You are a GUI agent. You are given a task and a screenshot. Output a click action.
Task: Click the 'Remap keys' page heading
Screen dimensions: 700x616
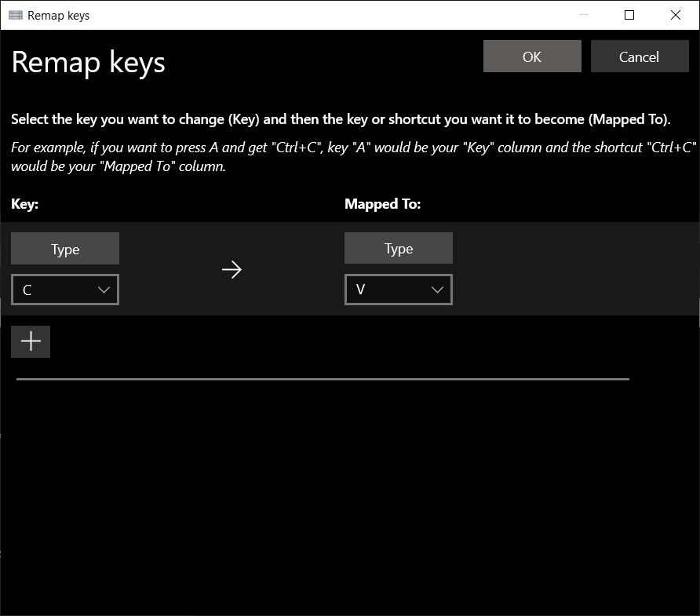pos(89,63)
